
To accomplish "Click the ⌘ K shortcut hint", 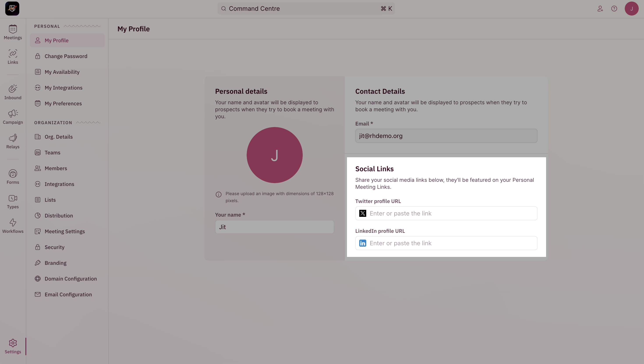I will [386, 9].
